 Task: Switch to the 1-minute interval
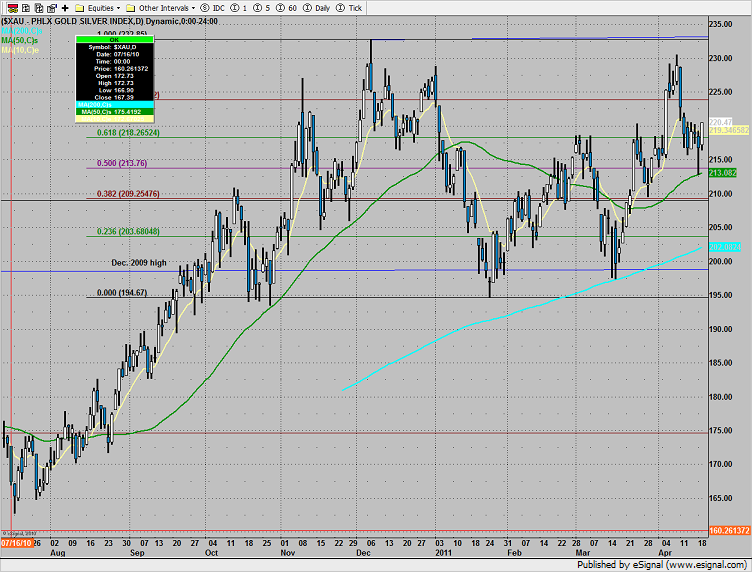point(239,8)
